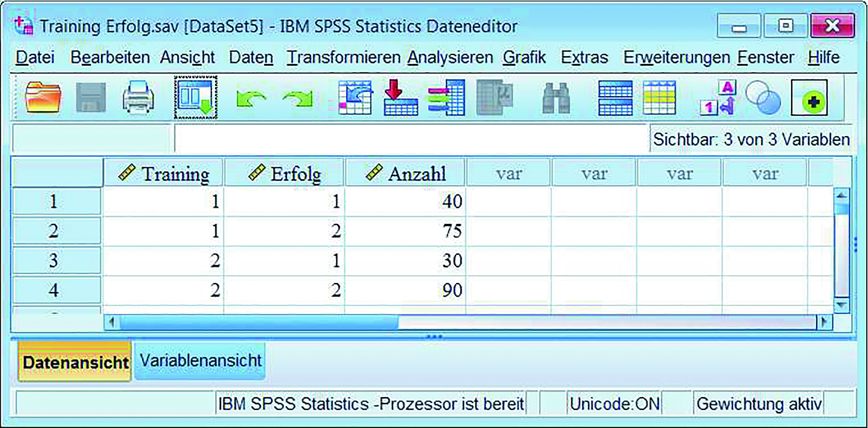Click the Print icon in toolbar
This screenshot has height=428, width=868.
coord(138,98)
